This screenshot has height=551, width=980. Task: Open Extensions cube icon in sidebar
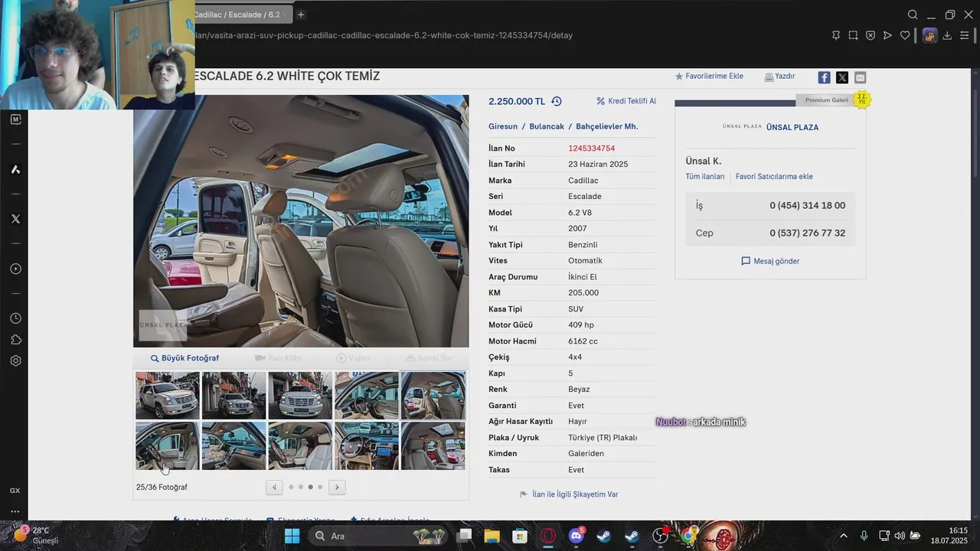[x=15, y=340]
